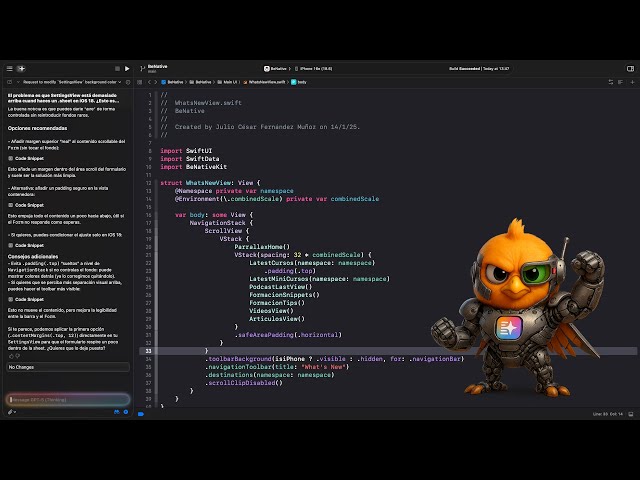Viewport: 640px width, 480px height.
Task: Select the WhatsNewView.swift breadcrumb
Action: pos(264,82)
